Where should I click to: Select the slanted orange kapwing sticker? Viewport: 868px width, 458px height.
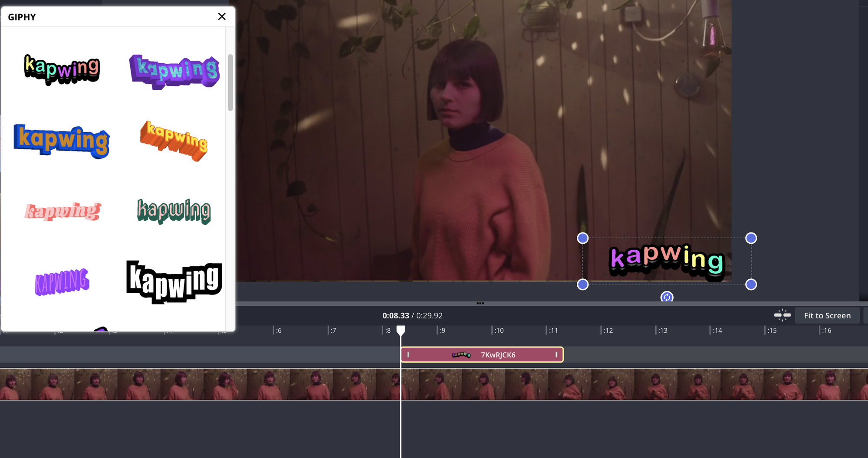[174, 140]
